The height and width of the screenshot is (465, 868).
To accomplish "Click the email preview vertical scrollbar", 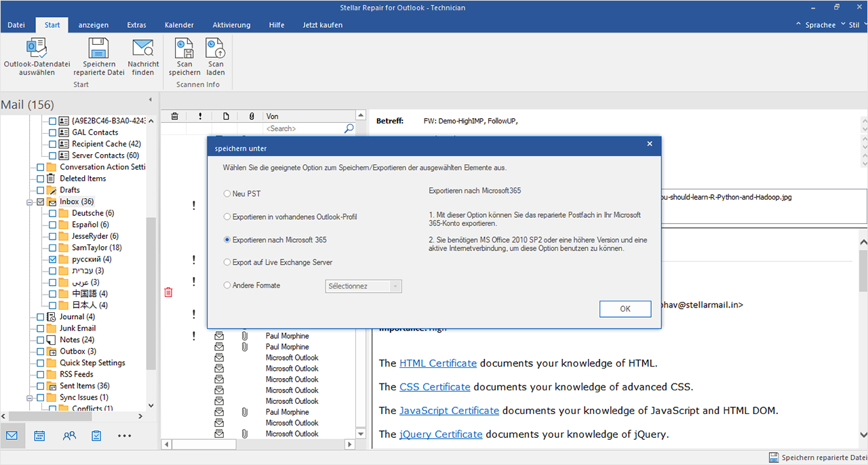I will click(x=863, y=271).
